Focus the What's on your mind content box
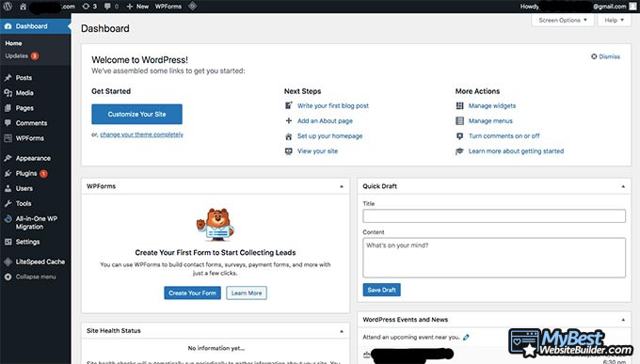The width and height of the screenshot is (640, 364). (x=494, y=258)
